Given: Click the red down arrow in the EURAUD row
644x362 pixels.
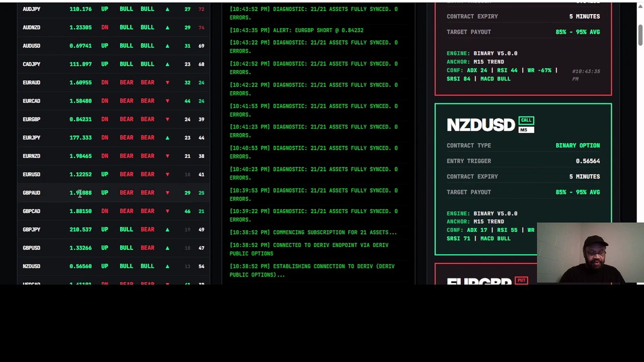Looking at the screenshot, I should pos(168,82).
